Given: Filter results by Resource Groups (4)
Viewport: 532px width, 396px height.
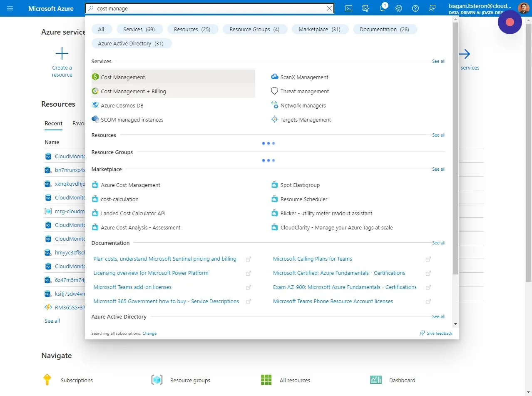Looking at the screenshot, I should (x=254, y=29).
